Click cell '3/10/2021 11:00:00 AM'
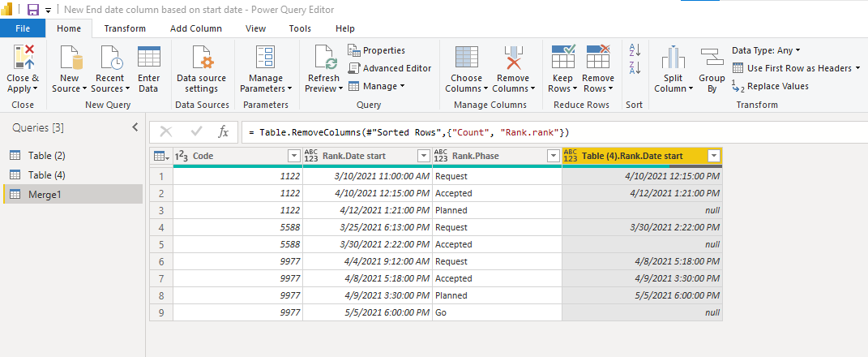 pyautogui.click(x=368, y=176)
